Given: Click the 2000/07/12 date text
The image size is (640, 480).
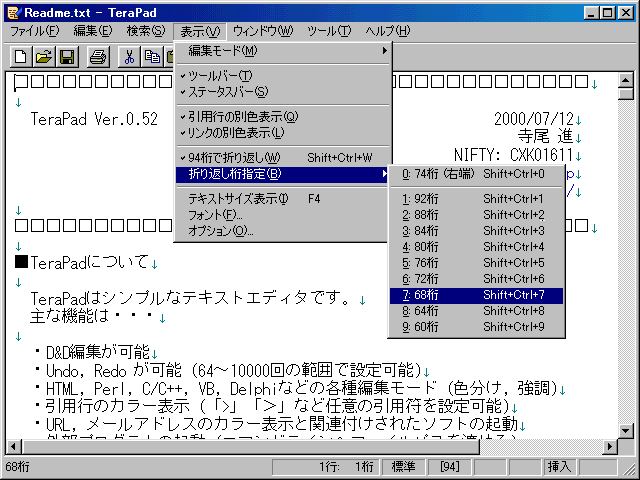Looking at the screenshot, I should click(x=534, y=119).
